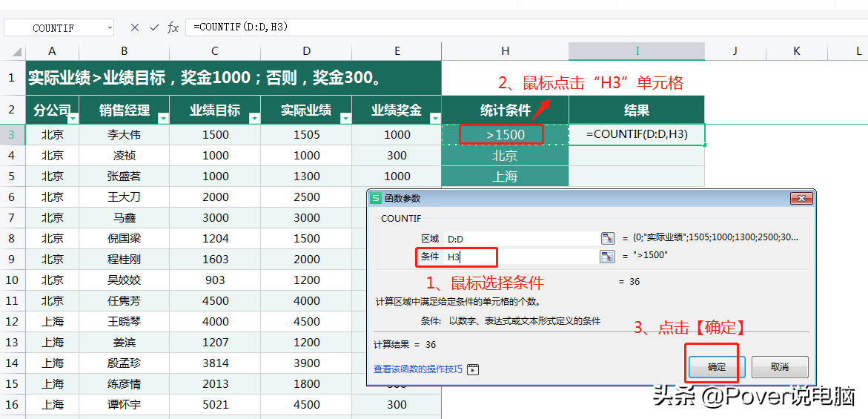The image size is (868, 419).
Task: Click the 确定 button
Action: [717, 367]
